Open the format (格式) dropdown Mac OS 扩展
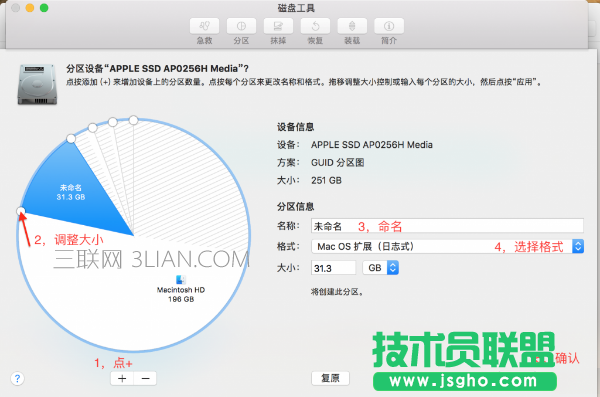The image size is (600, 397). click(x=447, y=246)
